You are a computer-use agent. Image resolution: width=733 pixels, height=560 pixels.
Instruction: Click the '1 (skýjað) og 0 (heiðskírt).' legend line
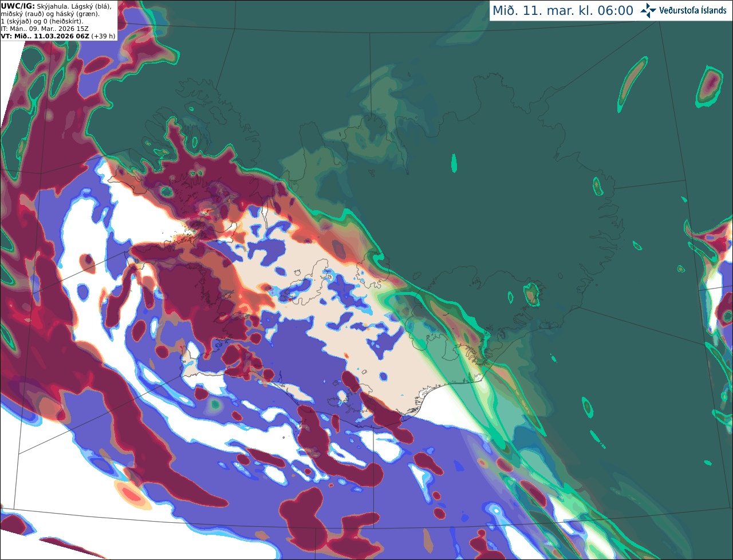[42, 21]
